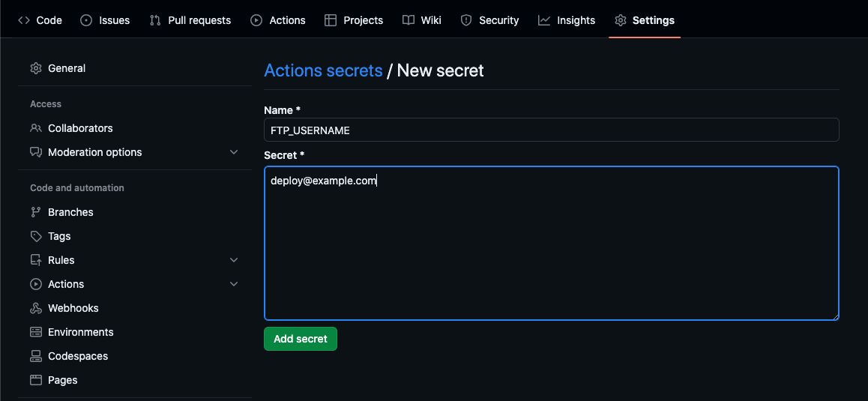Click the Branches git-branch icon
The height and width of the screenshot is (401, 868).
(x=36, y=212)
